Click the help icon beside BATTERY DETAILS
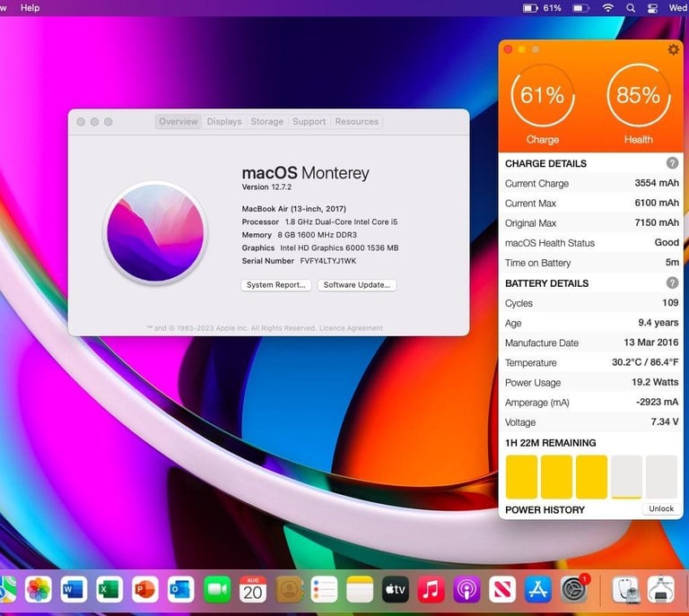Image resolution: width=689 pixels, height=616 pixels. pyautogui.click(x=672, y=282)
